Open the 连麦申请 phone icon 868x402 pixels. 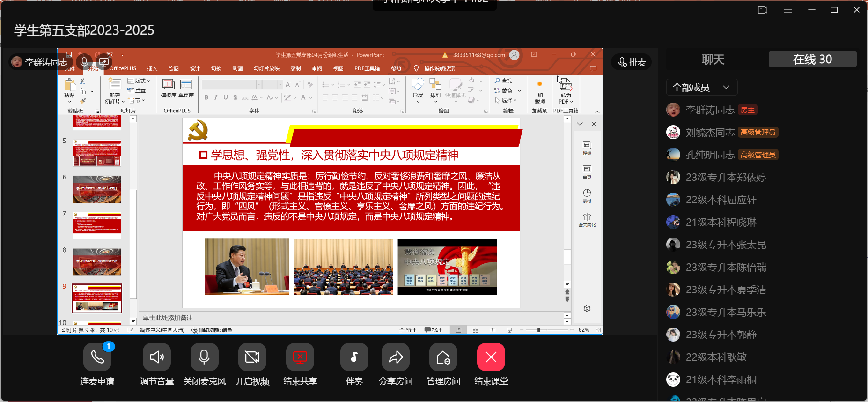coord(97,357)
